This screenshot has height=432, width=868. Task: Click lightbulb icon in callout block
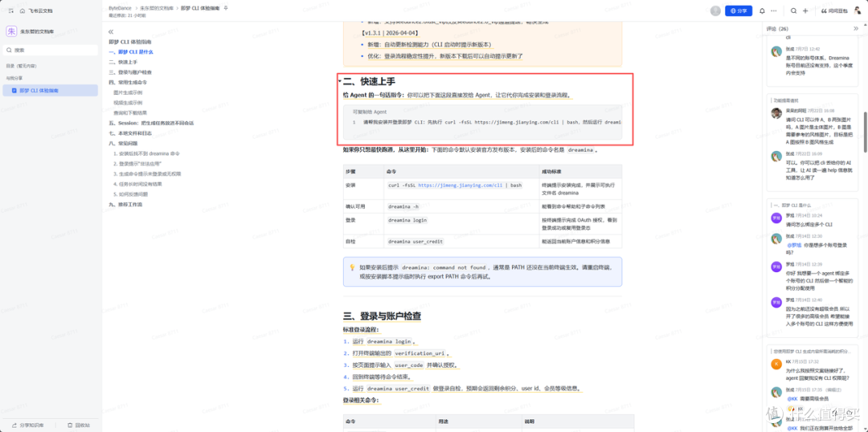pos(351,267)
